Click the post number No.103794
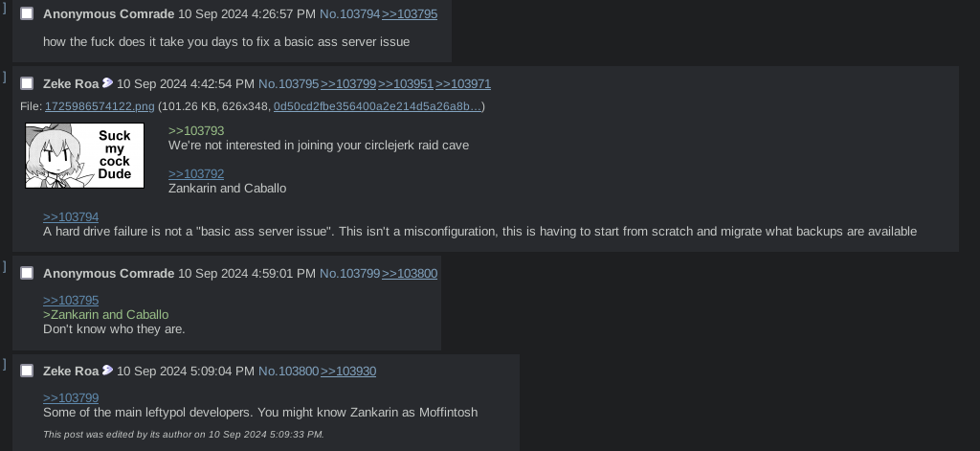980x451 pixels. (x=349, y=14)
